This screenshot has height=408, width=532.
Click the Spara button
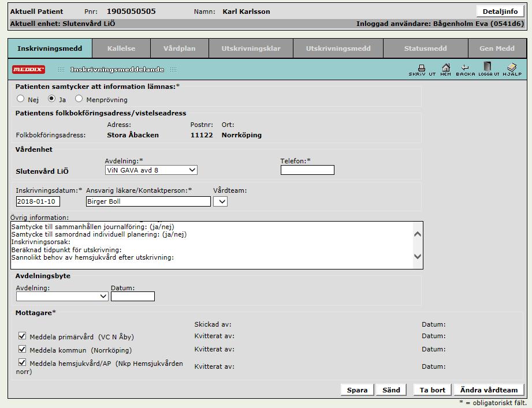click(357, 390)
